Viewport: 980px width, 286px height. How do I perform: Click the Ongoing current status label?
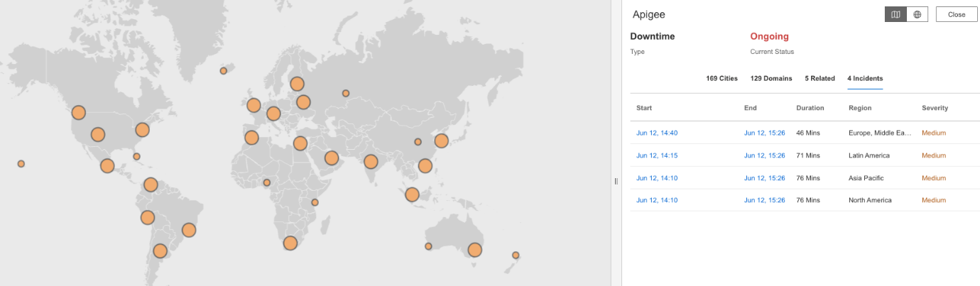point(769,36)
